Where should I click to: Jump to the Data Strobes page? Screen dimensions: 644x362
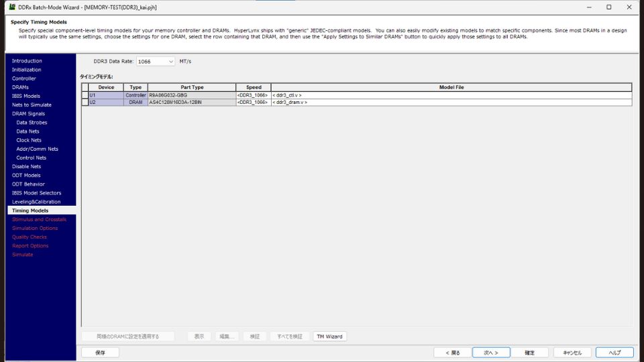tap(32, 123)
